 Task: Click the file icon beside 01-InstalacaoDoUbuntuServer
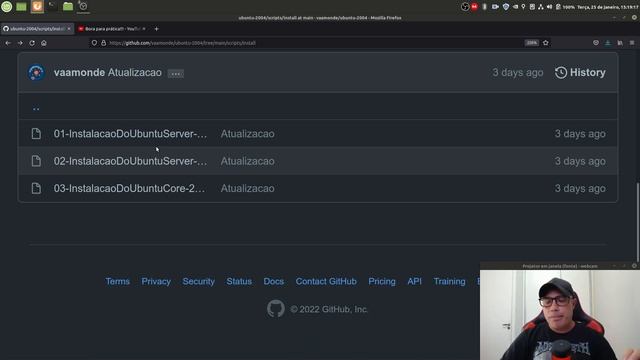(36, 134)
